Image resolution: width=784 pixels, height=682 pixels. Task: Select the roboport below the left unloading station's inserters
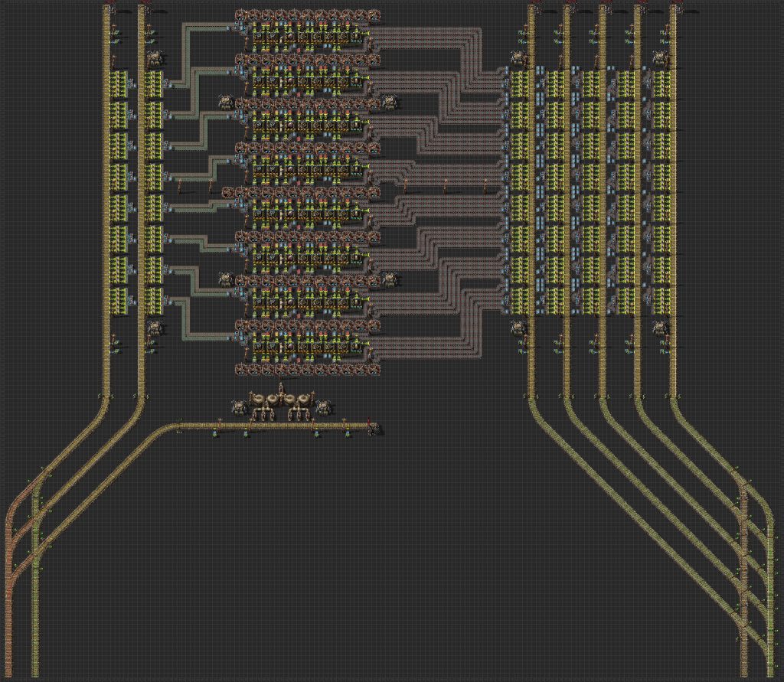pos(156,328)
